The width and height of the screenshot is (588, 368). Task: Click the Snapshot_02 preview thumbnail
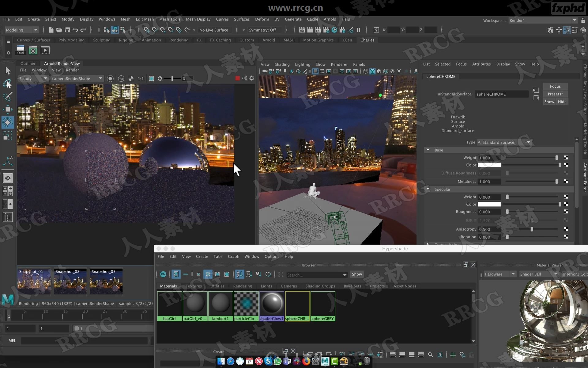(69, 281)
